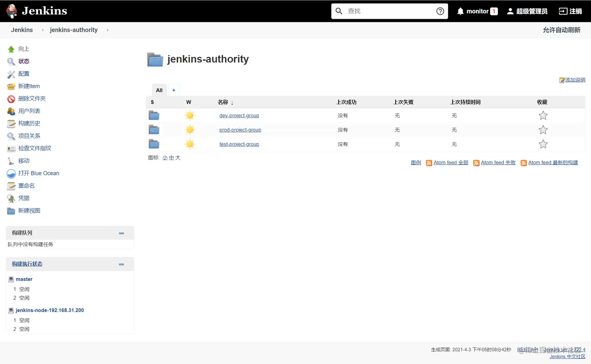Sort by 上次持续时间 column header
The height and width of the screenshot is (364, 591).
click(466, 102)
